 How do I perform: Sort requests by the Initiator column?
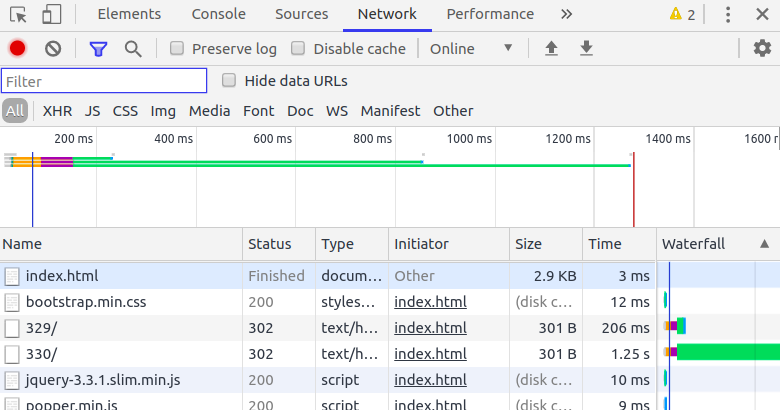point(449,244)
